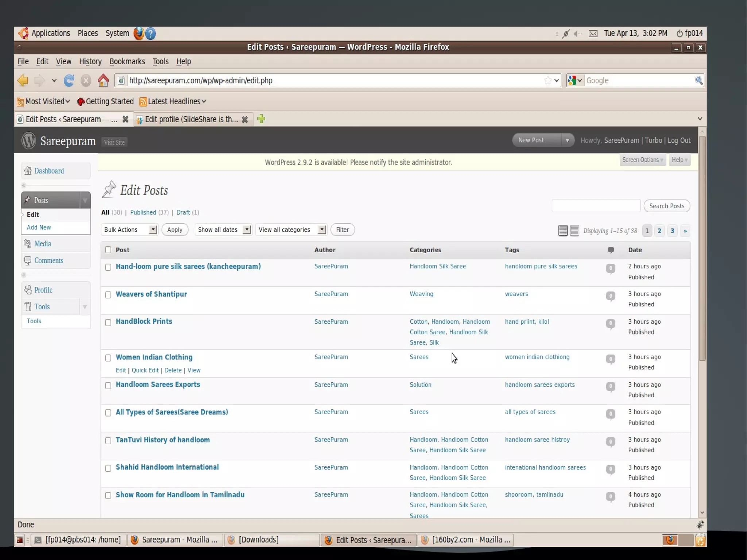Click the search posts input field

(596, 206)
